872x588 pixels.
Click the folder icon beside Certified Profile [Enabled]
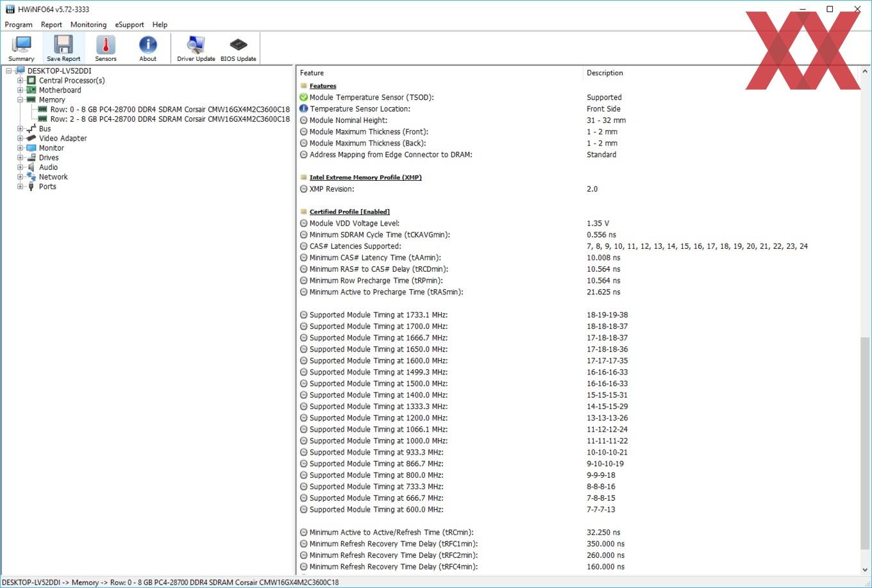pos(304,212)
